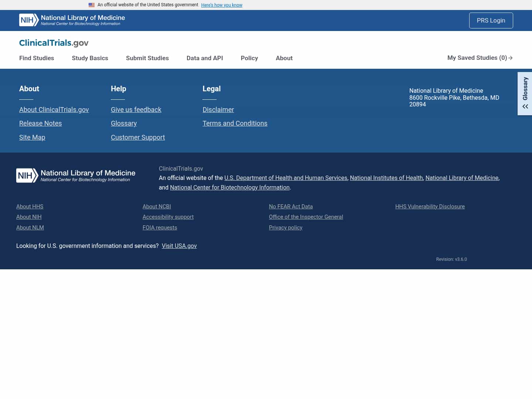The height and width of the screenshot is (399, 532).
Task: Click Visit USA.gov link
Action: pyautogui.click(x=179, y=246)
